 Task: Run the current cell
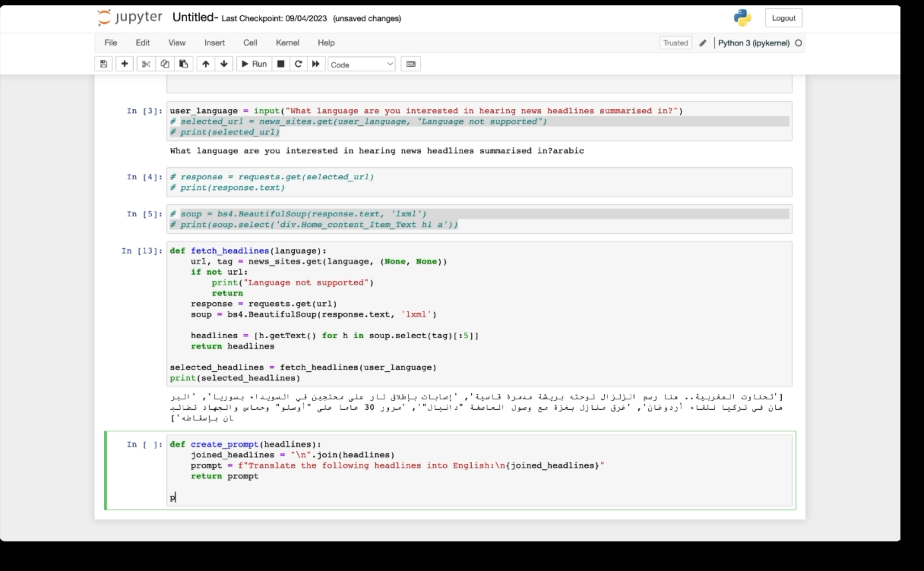click(254, 64)
